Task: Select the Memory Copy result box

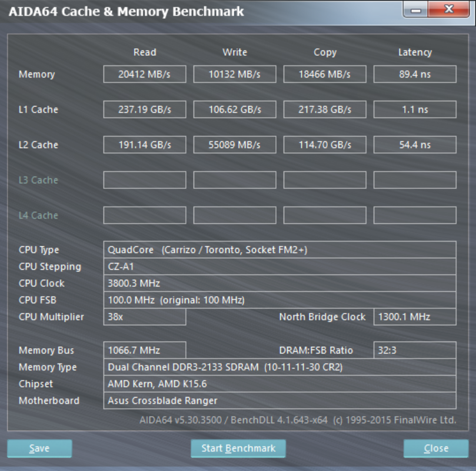Action: 324,74
